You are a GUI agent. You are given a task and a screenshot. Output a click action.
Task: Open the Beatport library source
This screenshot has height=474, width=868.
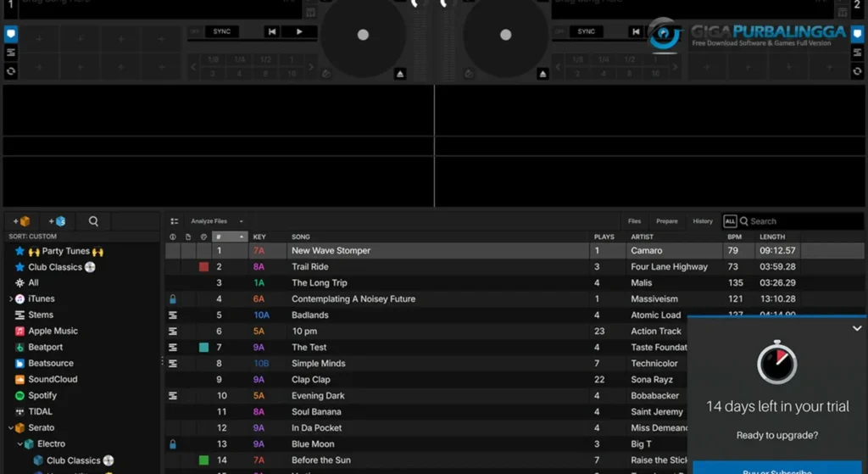38,347
